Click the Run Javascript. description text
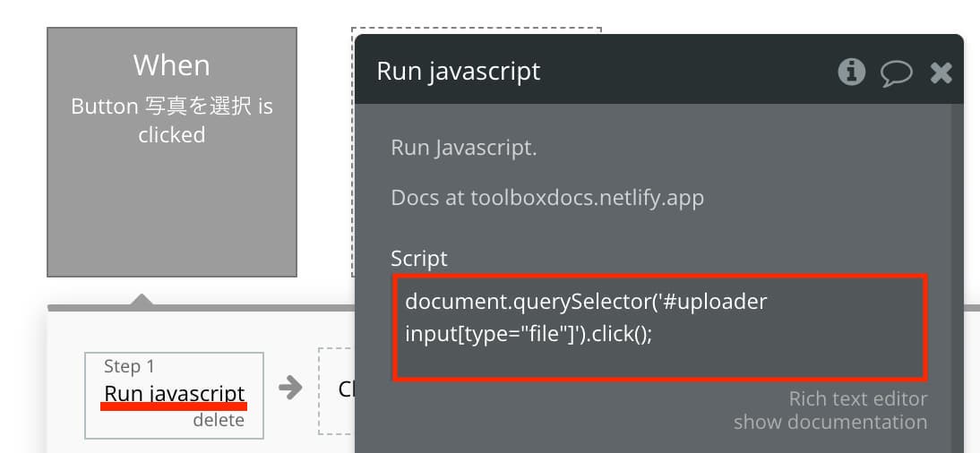Image resolution: width=980 pixels, height=453 pixels. coord(463,148)
